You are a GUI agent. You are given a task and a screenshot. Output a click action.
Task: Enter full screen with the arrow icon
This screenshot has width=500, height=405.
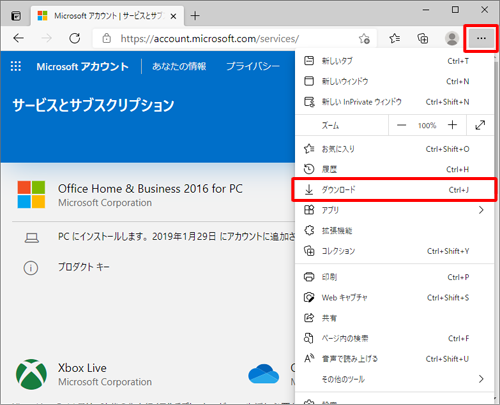(480, 125)
